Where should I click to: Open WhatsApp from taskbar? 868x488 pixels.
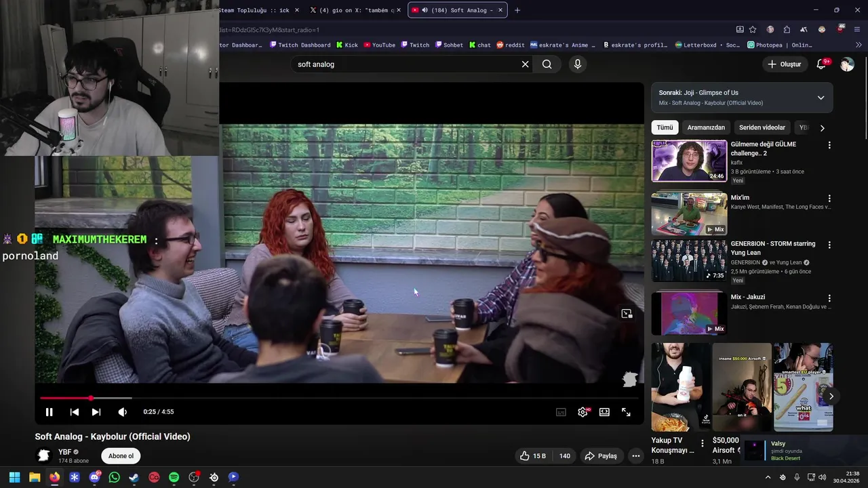tap(114, 477)
